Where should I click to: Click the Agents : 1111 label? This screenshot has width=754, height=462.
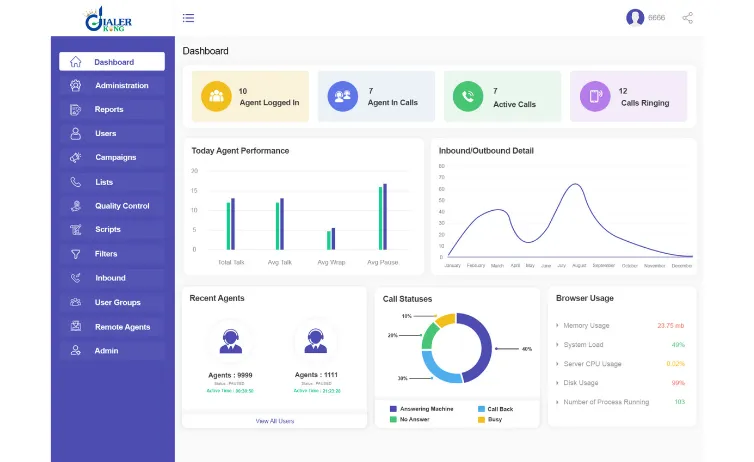pyautogui.click(x=316, y=375)
